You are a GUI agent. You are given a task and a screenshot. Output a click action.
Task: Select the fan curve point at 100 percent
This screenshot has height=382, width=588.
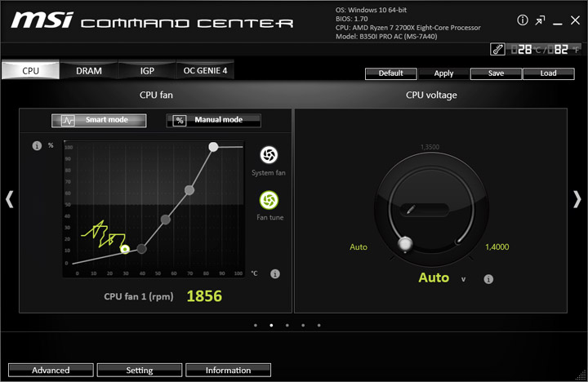pyautogui.click(x=213, y=147)
